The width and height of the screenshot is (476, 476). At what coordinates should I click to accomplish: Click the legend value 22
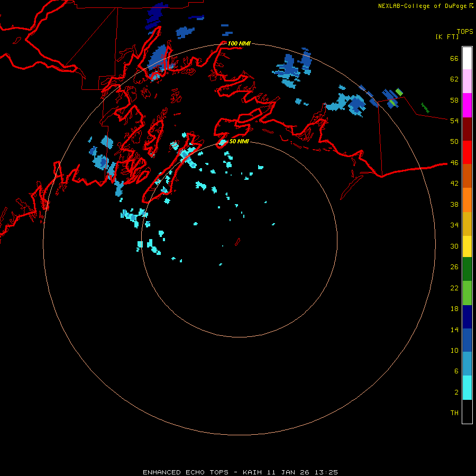tap(454, 288)
